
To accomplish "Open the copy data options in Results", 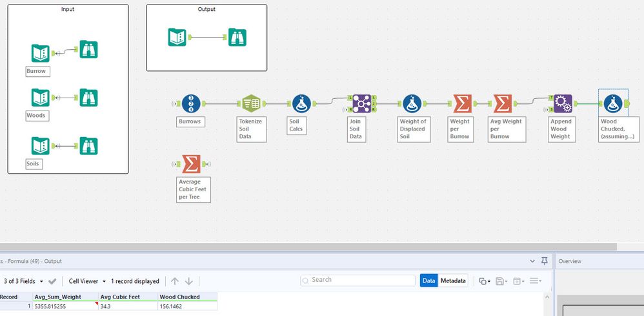I will click(485, 282).
